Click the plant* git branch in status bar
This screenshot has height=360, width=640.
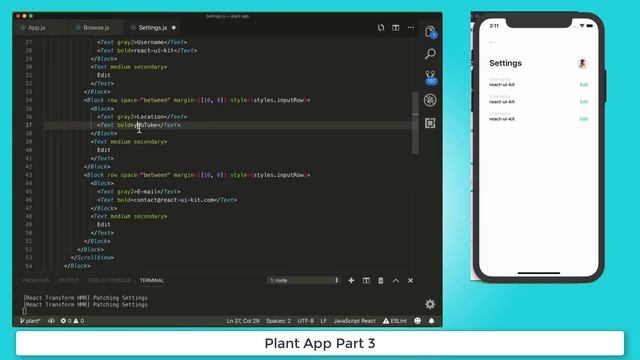30,321
